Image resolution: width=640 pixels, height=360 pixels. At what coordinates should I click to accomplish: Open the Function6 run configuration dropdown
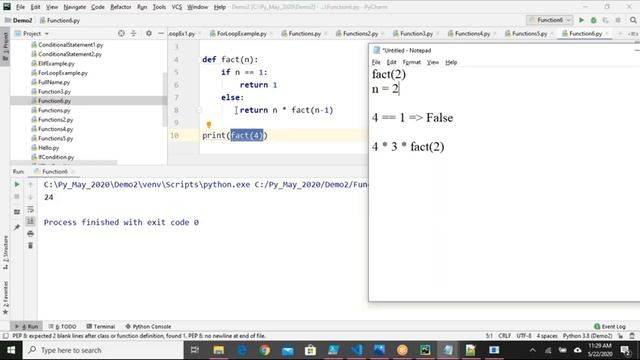[550, 20]
